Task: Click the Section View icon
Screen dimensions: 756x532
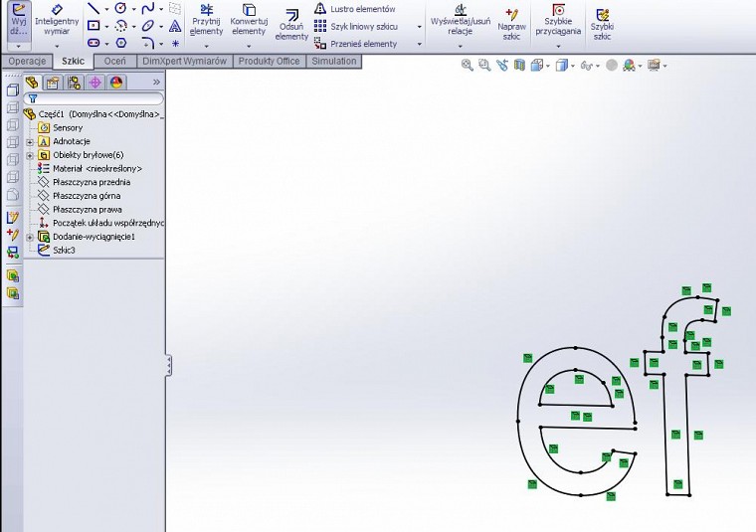Action: click(x=519, y=65)
